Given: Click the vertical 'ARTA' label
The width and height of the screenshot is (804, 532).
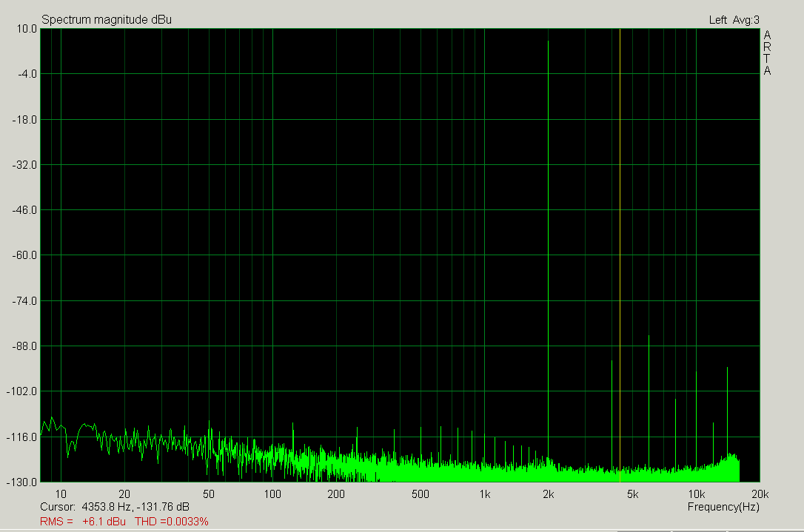Looking at the screenshot, I should [767, 53].
